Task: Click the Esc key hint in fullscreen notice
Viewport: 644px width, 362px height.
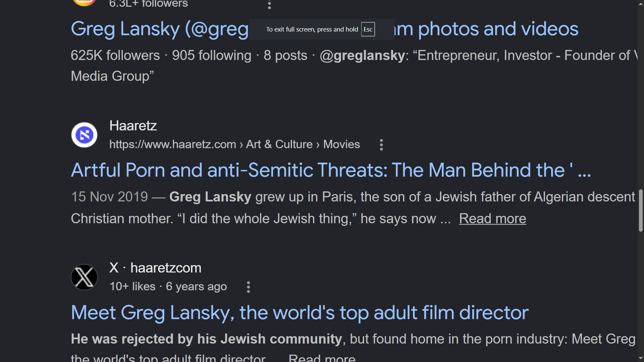Action: coord(368,29)
